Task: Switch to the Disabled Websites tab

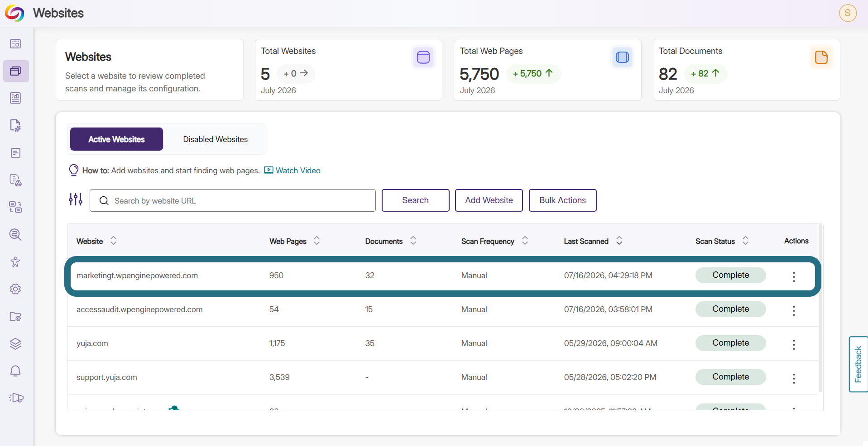Action: tap(216, 139)
